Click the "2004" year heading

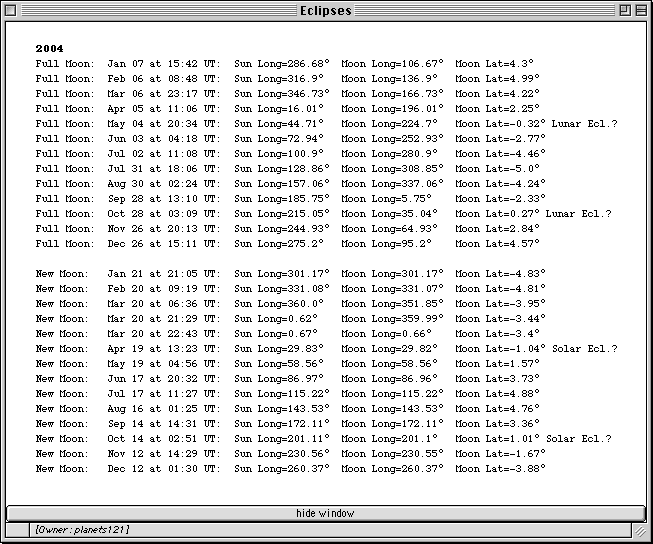point(49,48)
